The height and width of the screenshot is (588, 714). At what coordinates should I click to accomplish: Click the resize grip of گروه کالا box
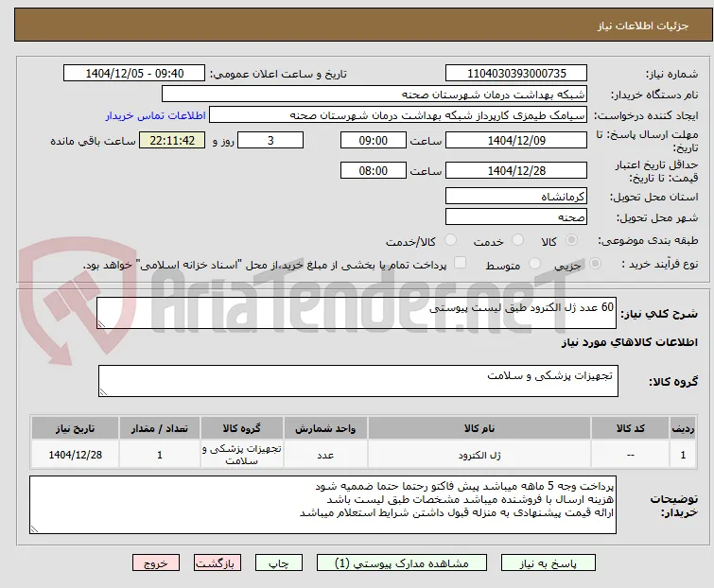tap(103, 391)
